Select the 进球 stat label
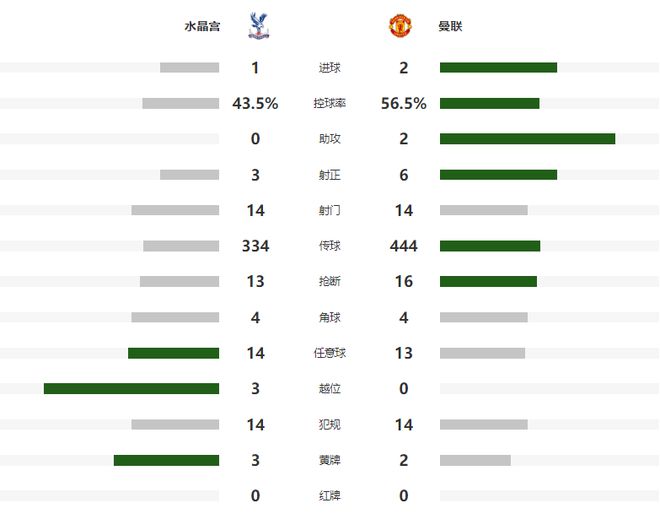This screenshot has width=660, height=530. coord(329,68)
